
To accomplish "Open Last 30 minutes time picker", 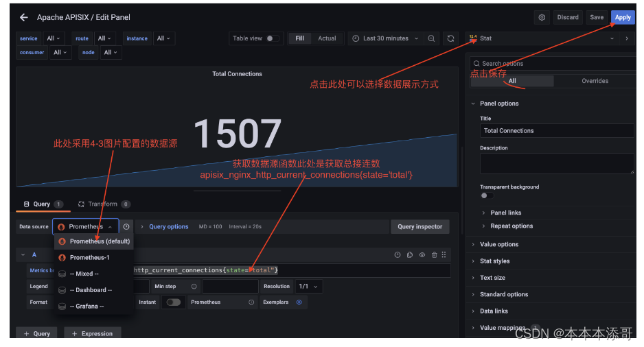I will coord(386,38).
